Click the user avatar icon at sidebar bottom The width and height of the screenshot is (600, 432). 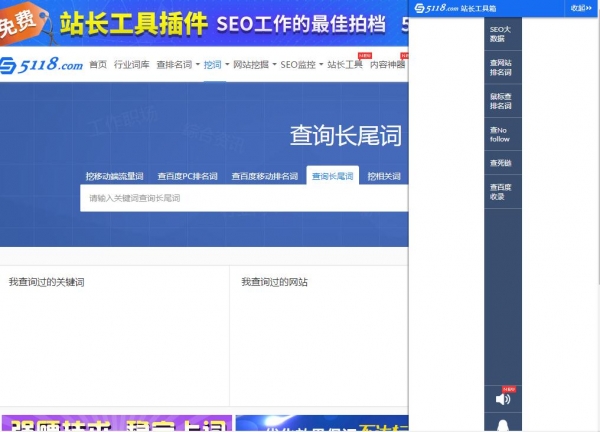pos(503,424)
